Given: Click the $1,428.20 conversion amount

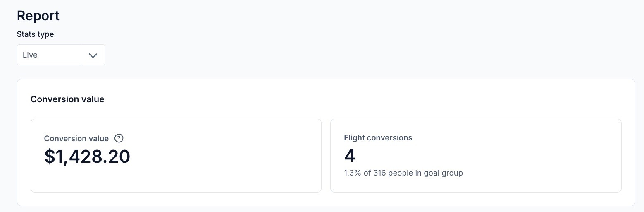Looking at the screenshot, I should point(87,157).
